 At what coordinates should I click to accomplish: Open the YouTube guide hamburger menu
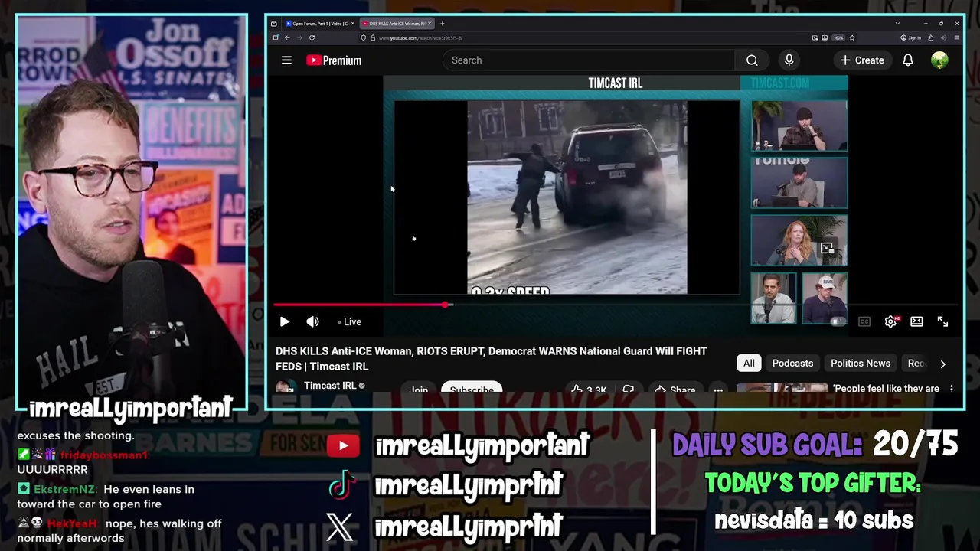[286, 60]
